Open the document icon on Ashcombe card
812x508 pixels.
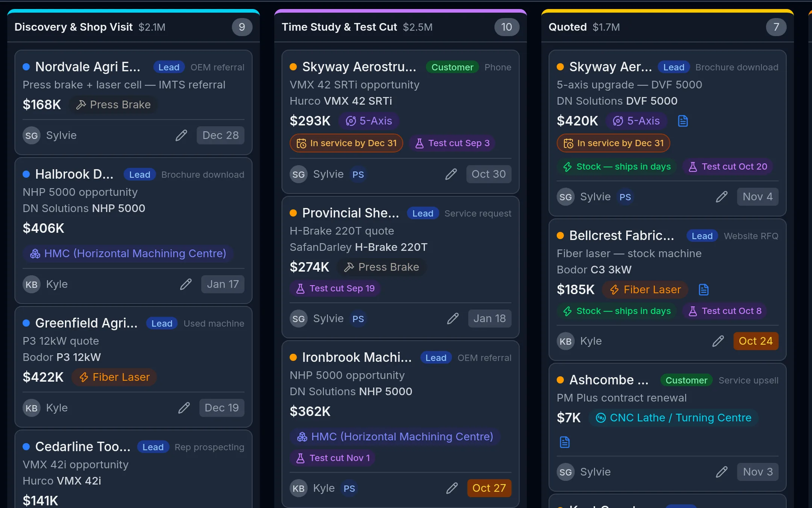coord(565,442)
